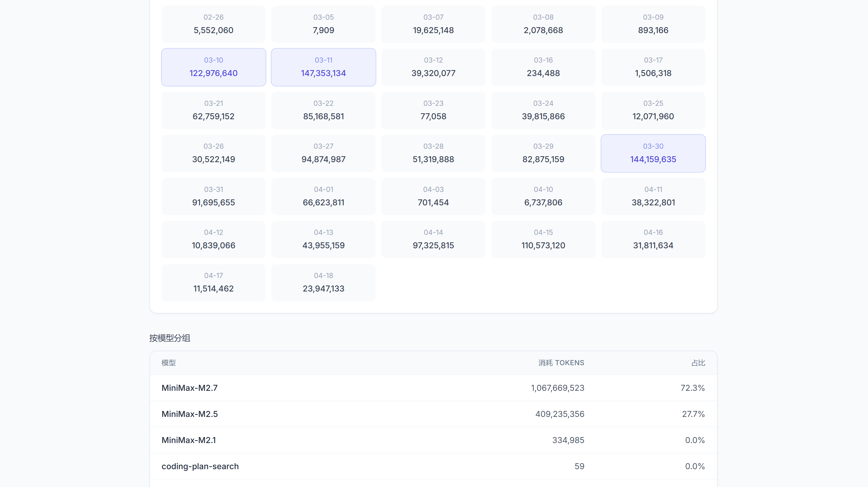
Task: Open the 04-18 daily usage card
Action: [x=323, y=283]
